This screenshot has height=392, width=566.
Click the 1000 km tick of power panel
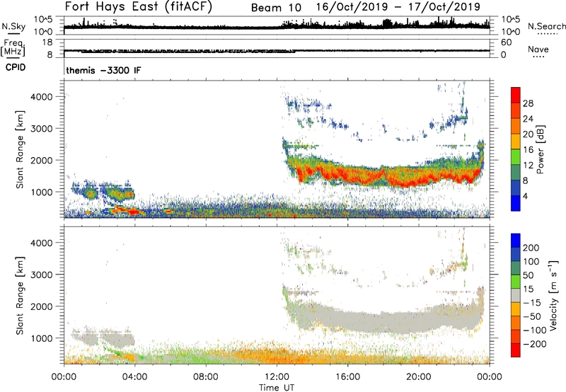click(41, 192)
